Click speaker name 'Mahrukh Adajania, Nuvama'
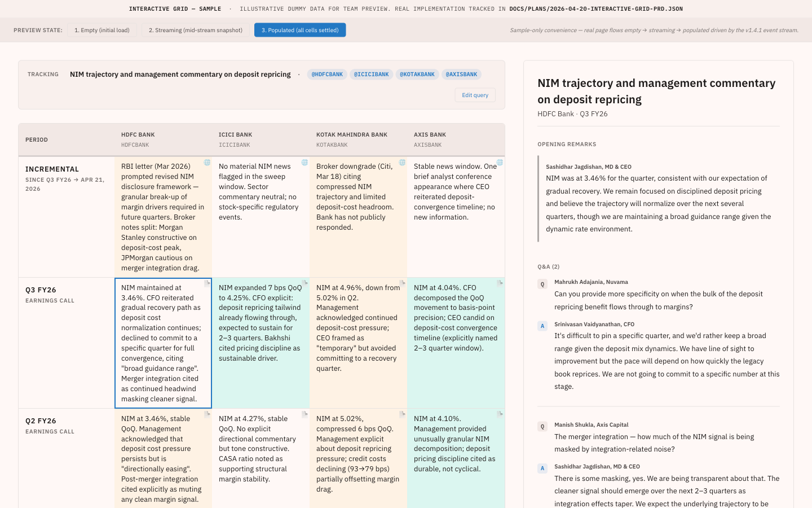The width and height of the screenshot is (812, 508). [591, 282]
